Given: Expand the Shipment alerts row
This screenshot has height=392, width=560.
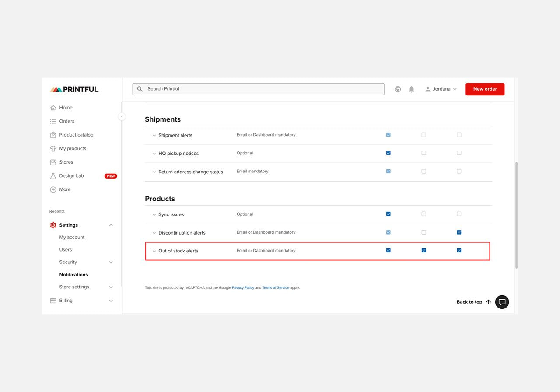Looking at the screenshot, I should [x=154, y=136].
